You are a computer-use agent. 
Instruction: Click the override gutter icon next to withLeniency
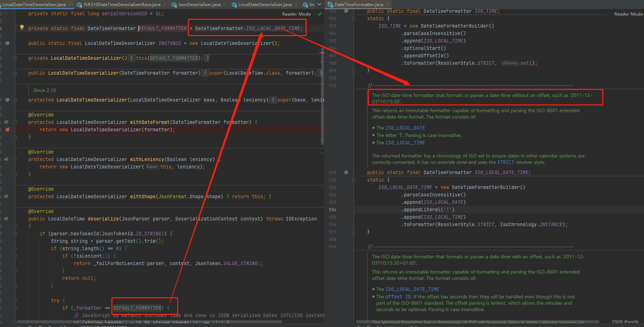[x=6, y=159]
